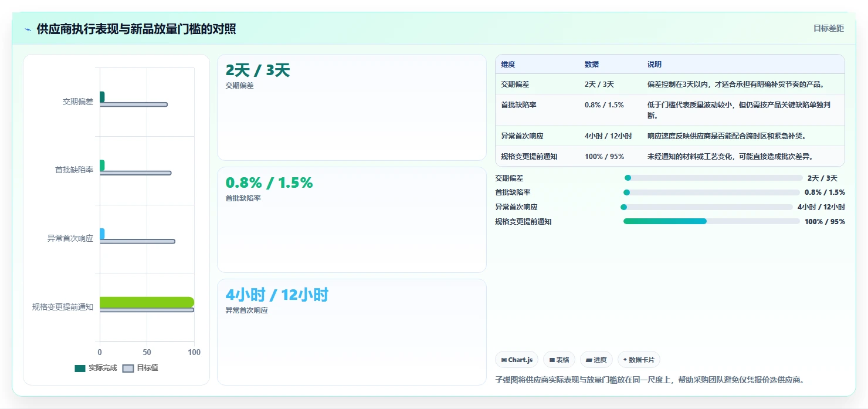Viewport: 868px width, 409px height.
Task: Click the icon inside the 表格 chip
Action: coord(552,360)
